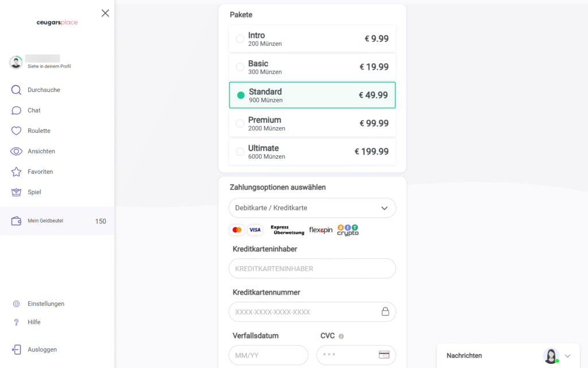Open Ansichten eye icon
The image size is (588, 368).
16,151
